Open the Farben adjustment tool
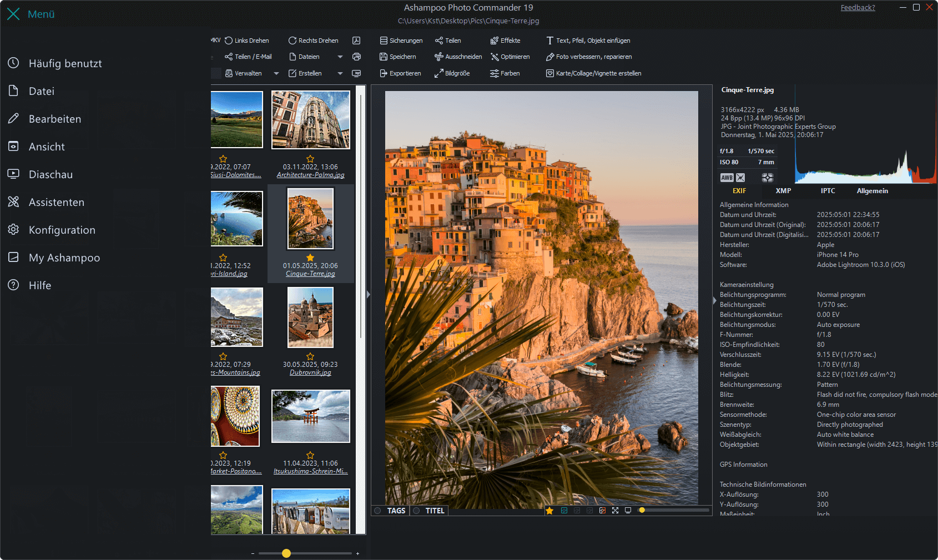The width and height of the screenshot is (938, 560). point(505,73)
